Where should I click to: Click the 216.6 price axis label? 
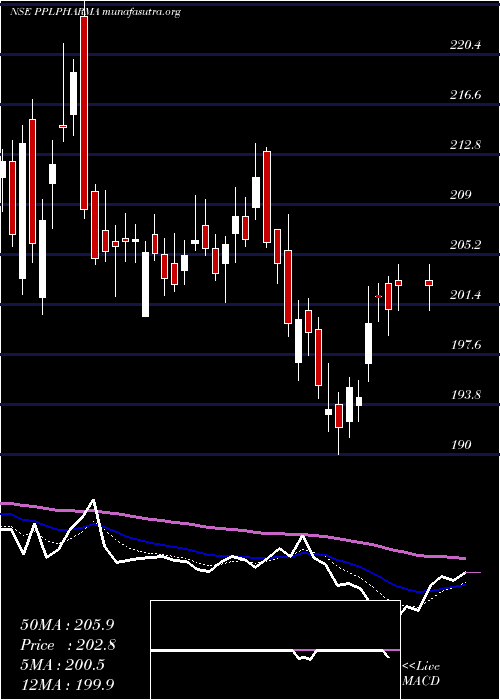point(466,94)
